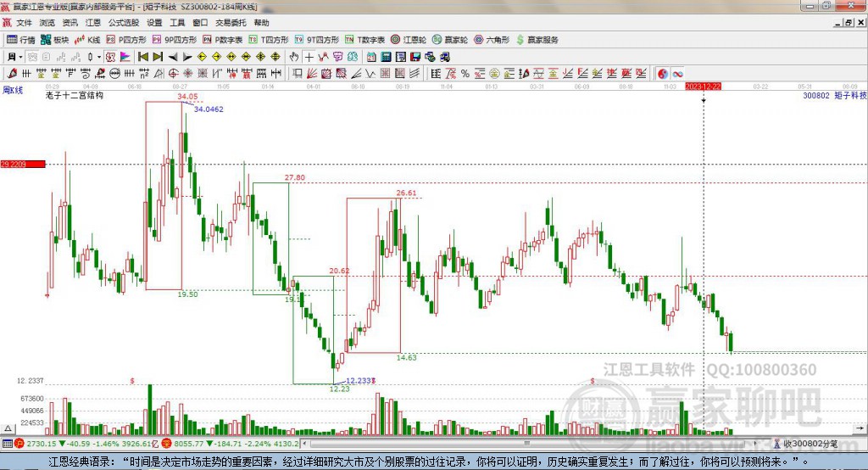Open the 公式选股 menu

coord(124,23)
